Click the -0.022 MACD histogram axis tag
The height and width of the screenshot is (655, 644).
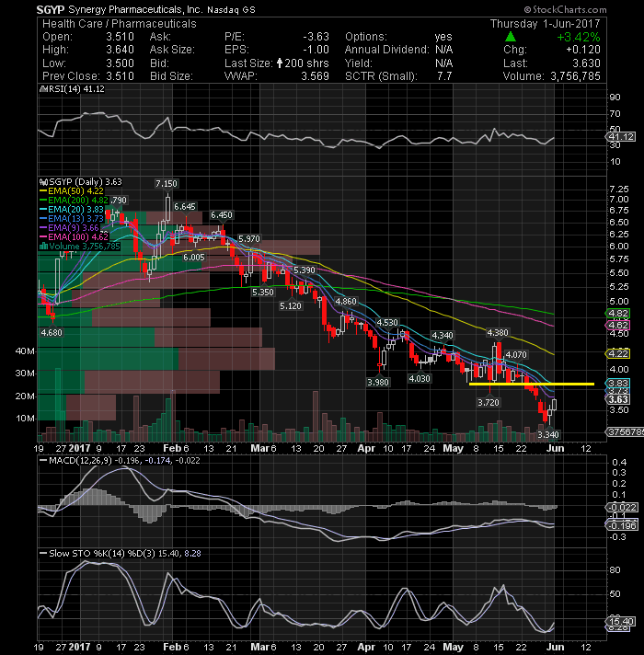click(x=621, y=508)
